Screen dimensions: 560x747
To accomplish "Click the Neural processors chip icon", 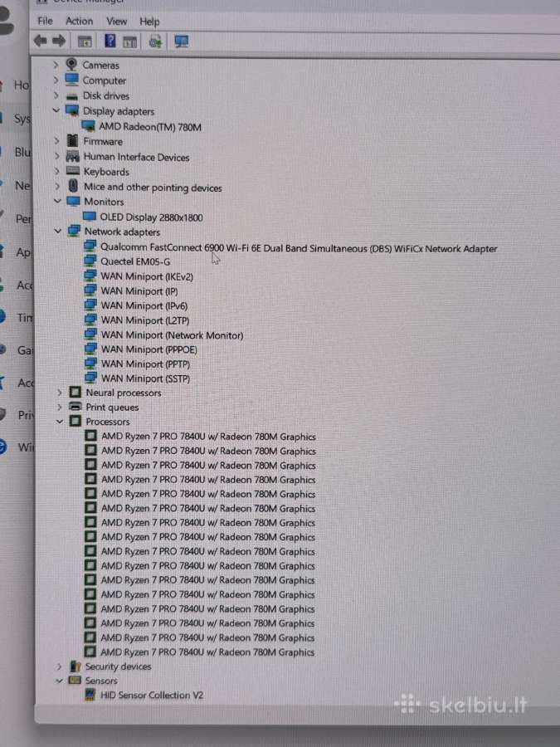I will (x=75, y=392).
